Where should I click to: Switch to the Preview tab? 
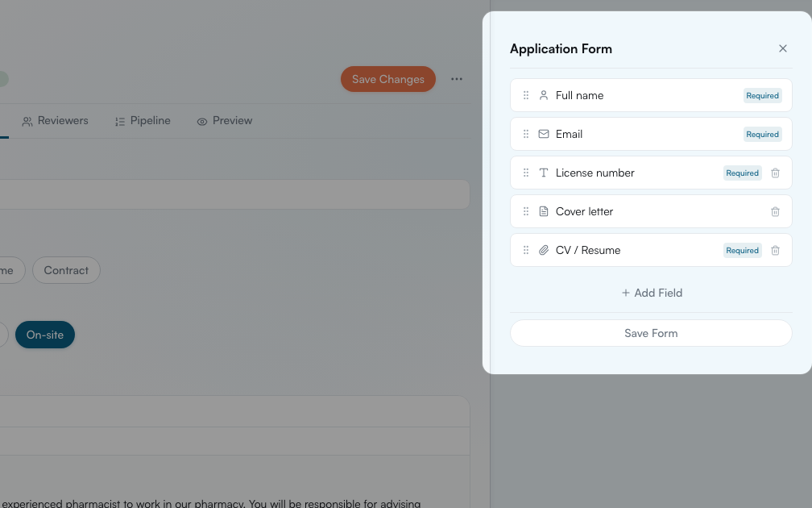[x=224, y=121]
